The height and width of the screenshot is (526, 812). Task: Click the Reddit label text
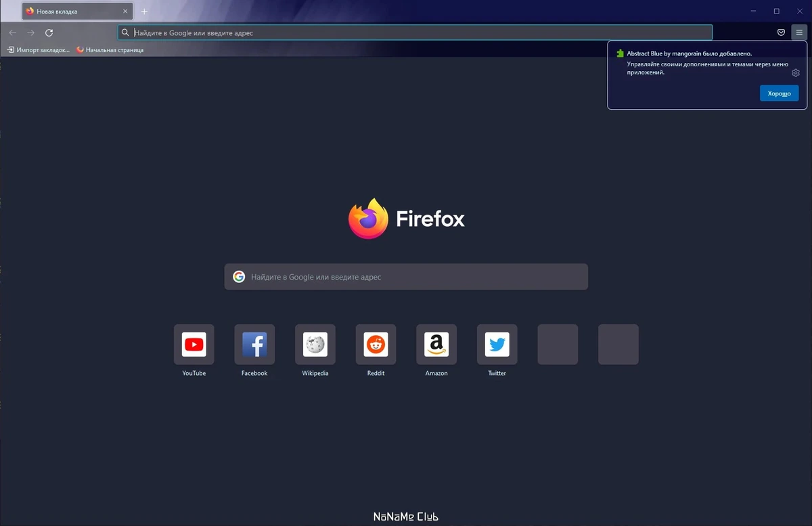[376, 373]
